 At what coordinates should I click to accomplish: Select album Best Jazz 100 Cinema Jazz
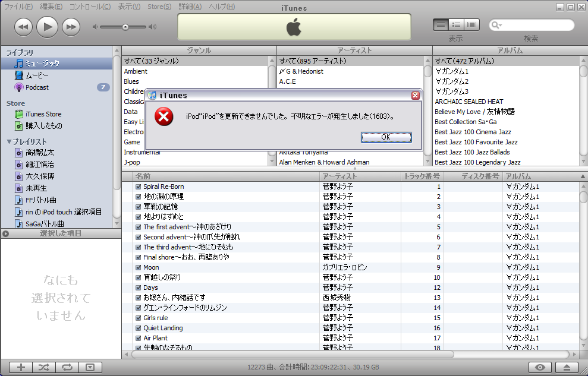(506, 132)
